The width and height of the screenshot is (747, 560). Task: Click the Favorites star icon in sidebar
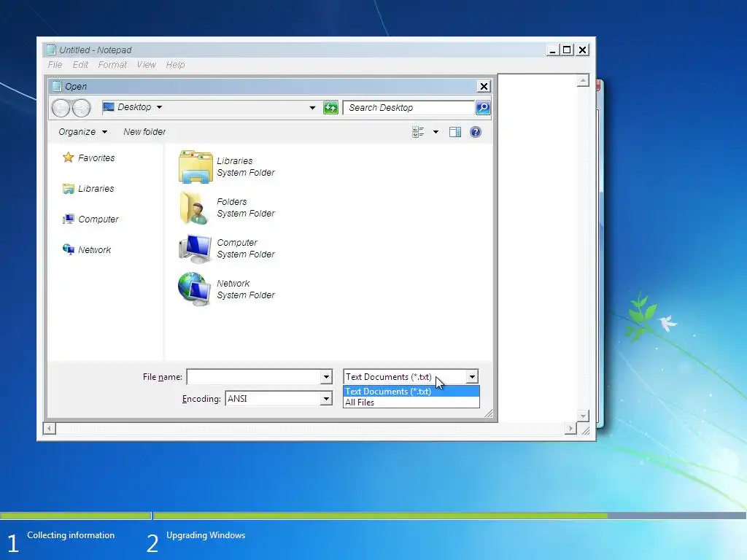pyautogui.click(x=68, y=157)
